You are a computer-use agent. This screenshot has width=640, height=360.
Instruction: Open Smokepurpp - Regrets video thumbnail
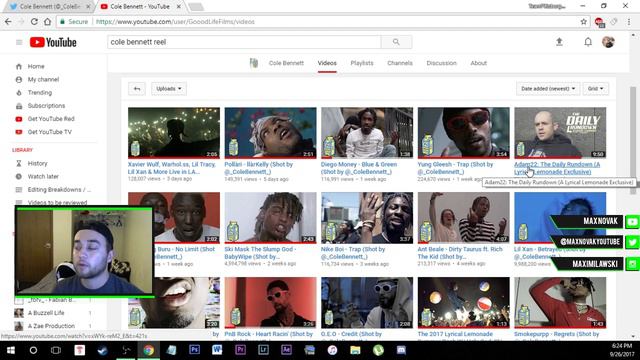click(x=560, y=302)
